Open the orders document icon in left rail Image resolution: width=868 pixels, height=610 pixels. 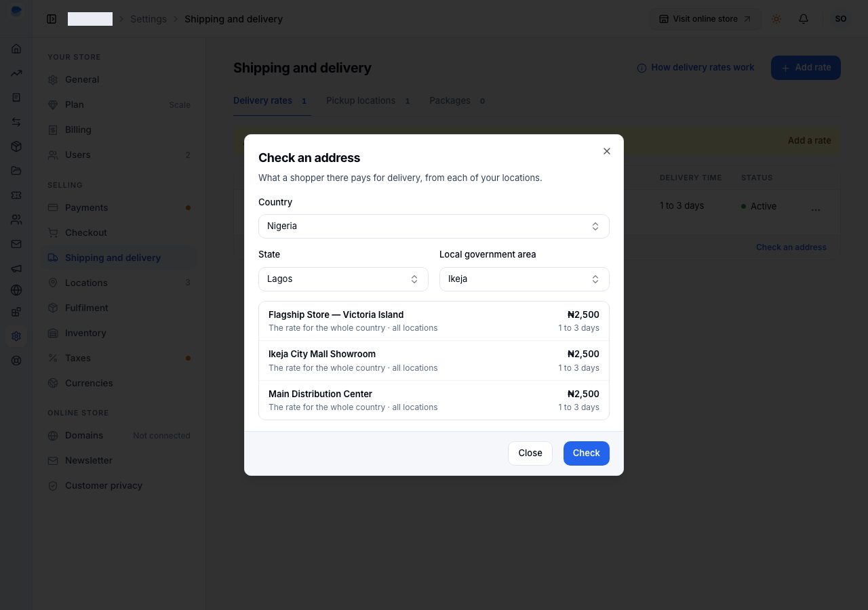point(16,98)
